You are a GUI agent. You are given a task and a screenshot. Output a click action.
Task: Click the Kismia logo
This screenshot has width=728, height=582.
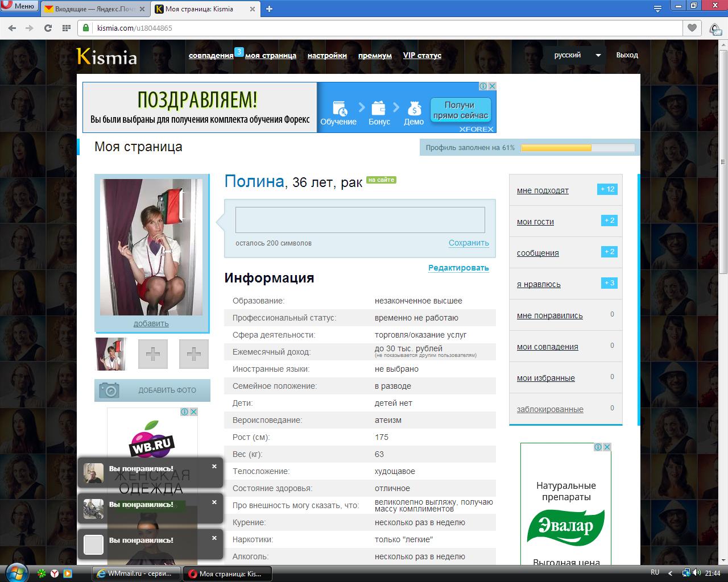click(107, 56)
